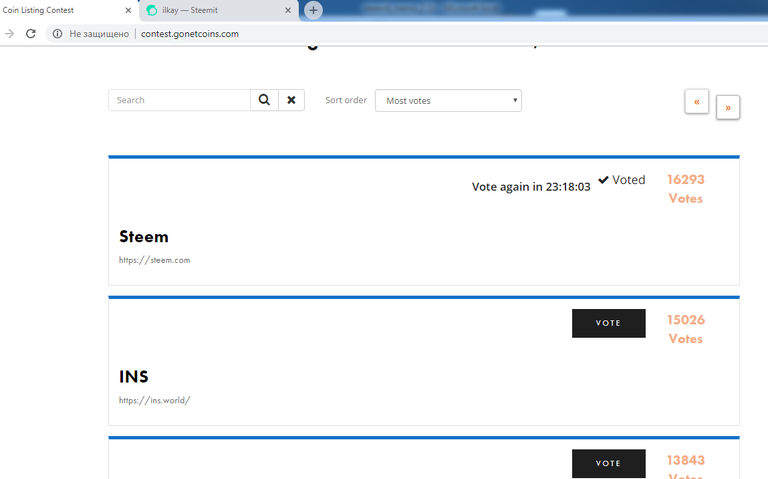Click the Steem coin title
This screenshot has height=479, width=768.
pos(144,237)
